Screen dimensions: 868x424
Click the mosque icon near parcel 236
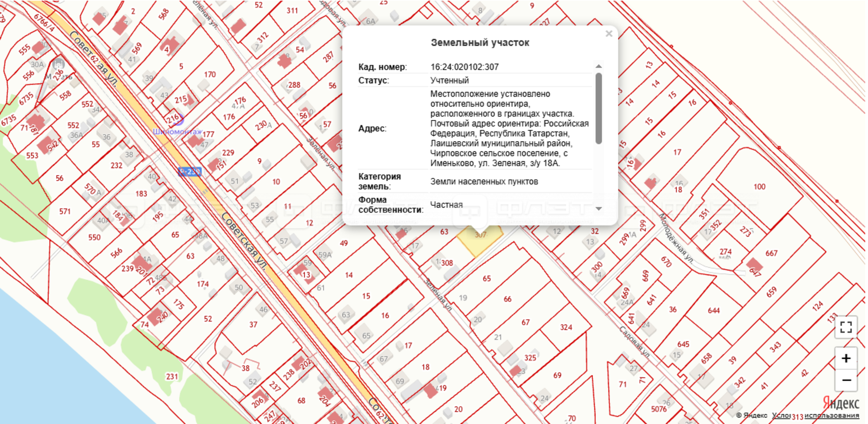pos(58,65)
